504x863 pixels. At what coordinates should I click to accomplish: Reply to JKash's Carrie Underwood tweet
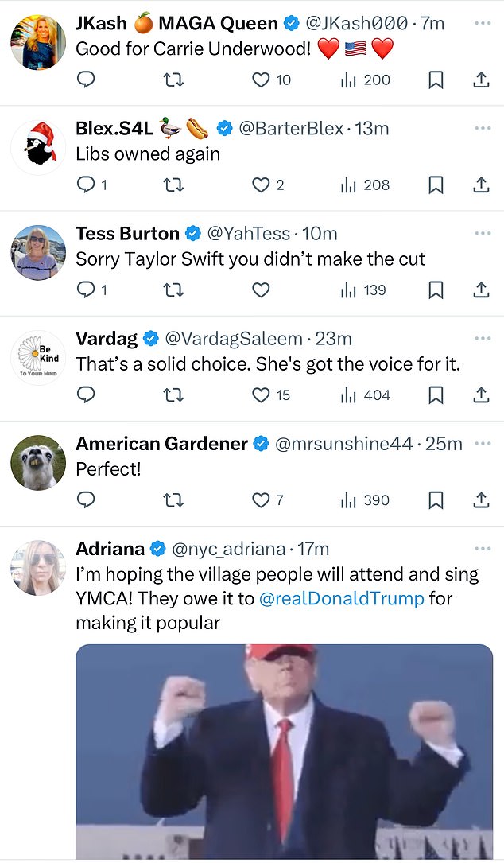tap(85, 80)
